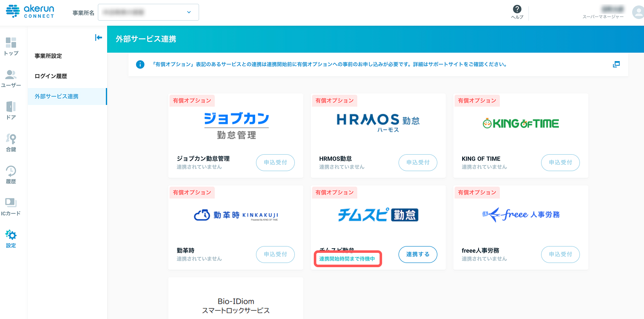Click the 有償オプション badge on HRMOS card
The image size is (644, 319).
[334, 101]
